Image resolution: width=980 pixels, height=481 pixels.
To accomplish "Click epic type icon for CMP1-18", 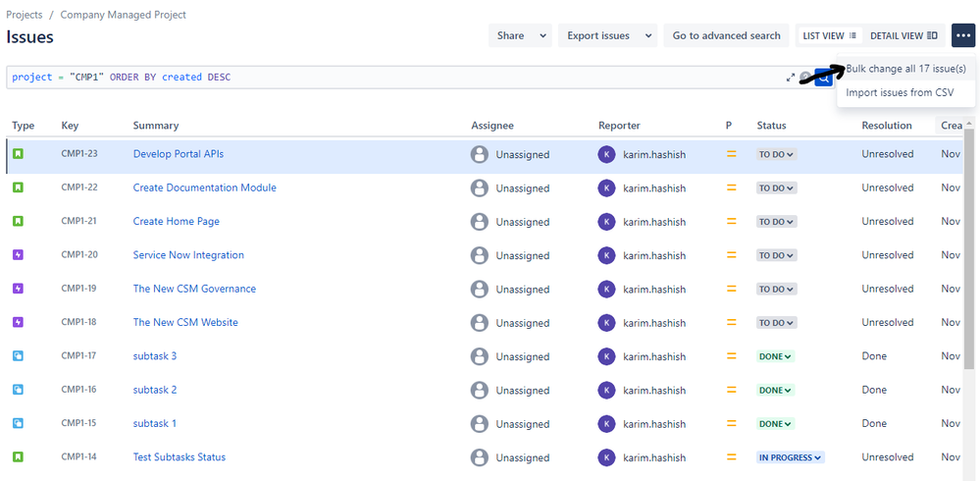I will pos(18,322).
